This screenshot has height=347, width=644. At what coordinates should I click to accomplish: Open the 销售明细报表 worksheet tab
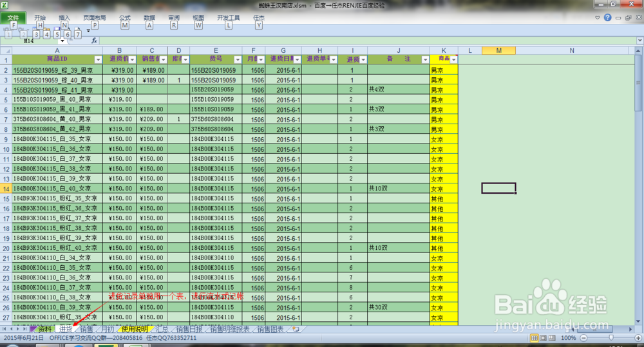[230, 330]
